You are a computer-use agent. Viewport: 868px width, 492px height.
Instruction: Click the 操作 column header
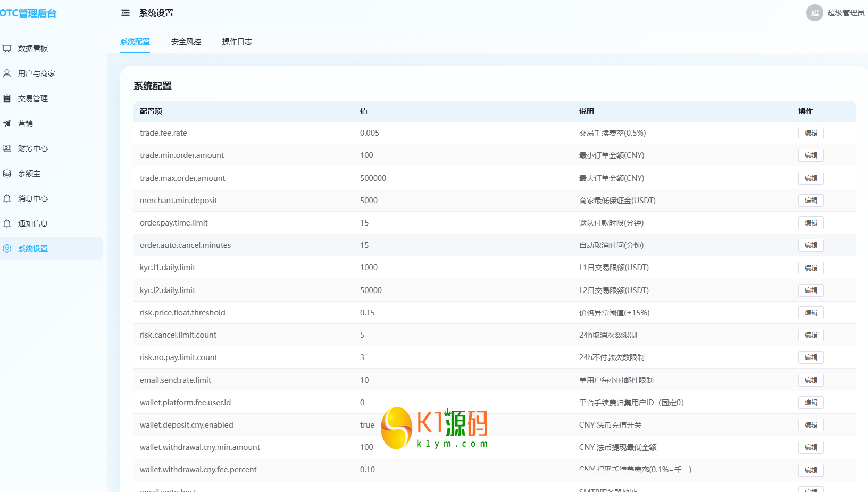pos(806,111)
